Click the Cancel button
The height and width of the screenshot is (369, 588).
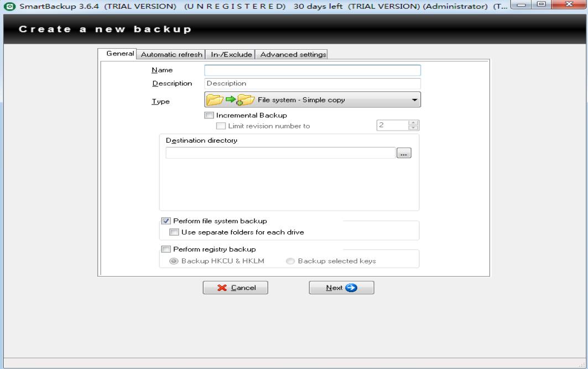click(236, 288)
